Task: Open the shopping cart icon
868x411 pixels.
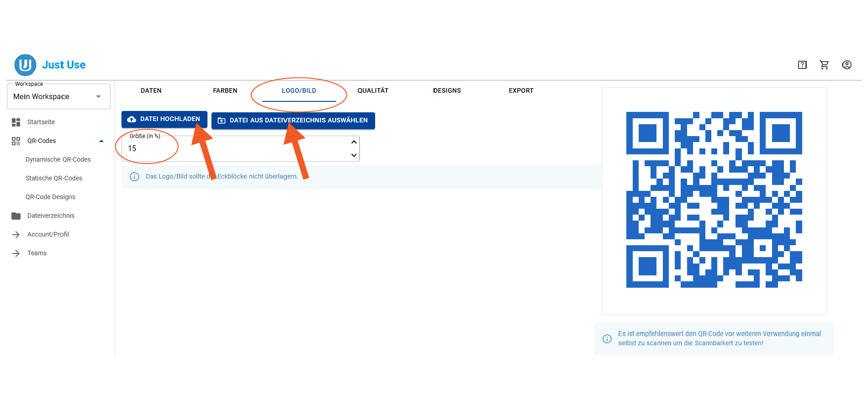Action: pos(824,65)
